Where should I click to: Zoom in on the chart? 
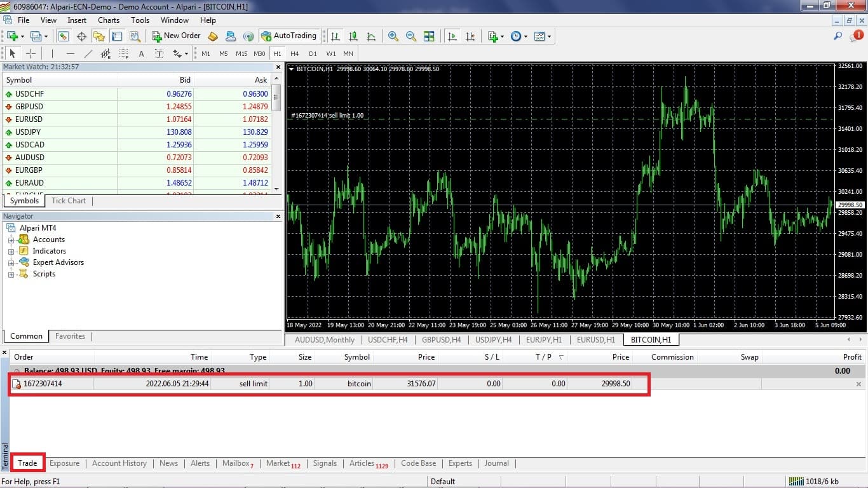[x=393, y=36]
